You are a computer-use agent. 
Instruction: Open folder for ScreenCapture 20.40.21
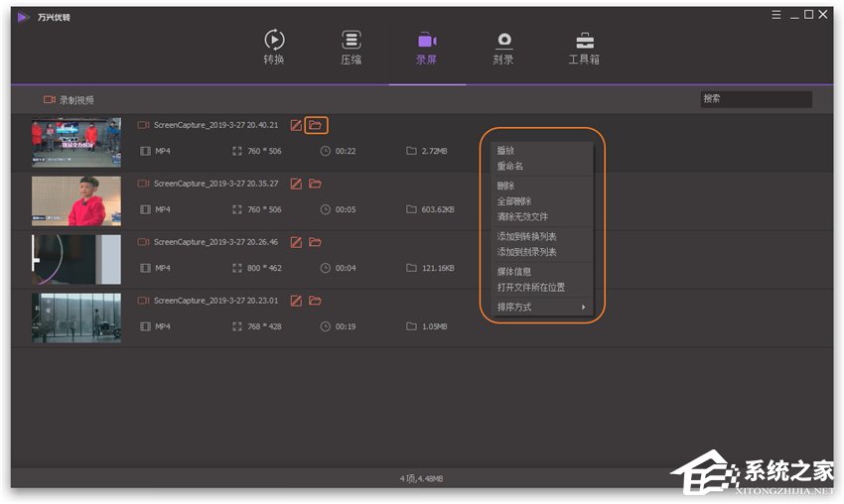tap(316, 125)
